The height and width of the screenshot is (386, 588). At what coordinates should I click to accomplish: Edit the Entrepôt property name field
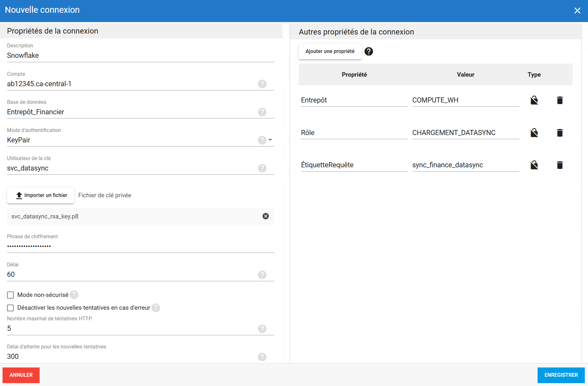pos(354,100)
